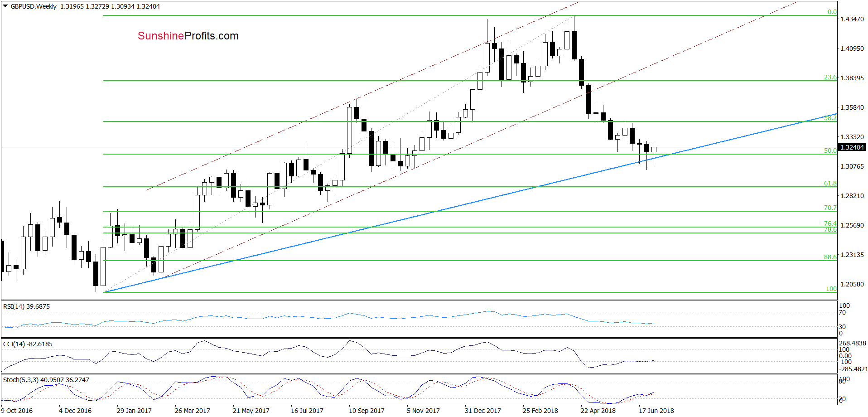Viewport: 868px width, 417px height.
Task: Click the 23.6 Fibonacci level label
Action: click(x=830, y=78)
